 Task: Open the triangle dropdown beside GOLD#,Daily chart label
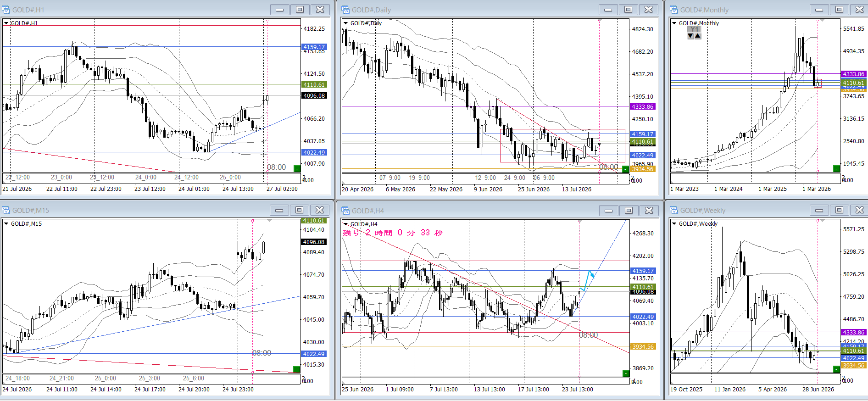345,23
